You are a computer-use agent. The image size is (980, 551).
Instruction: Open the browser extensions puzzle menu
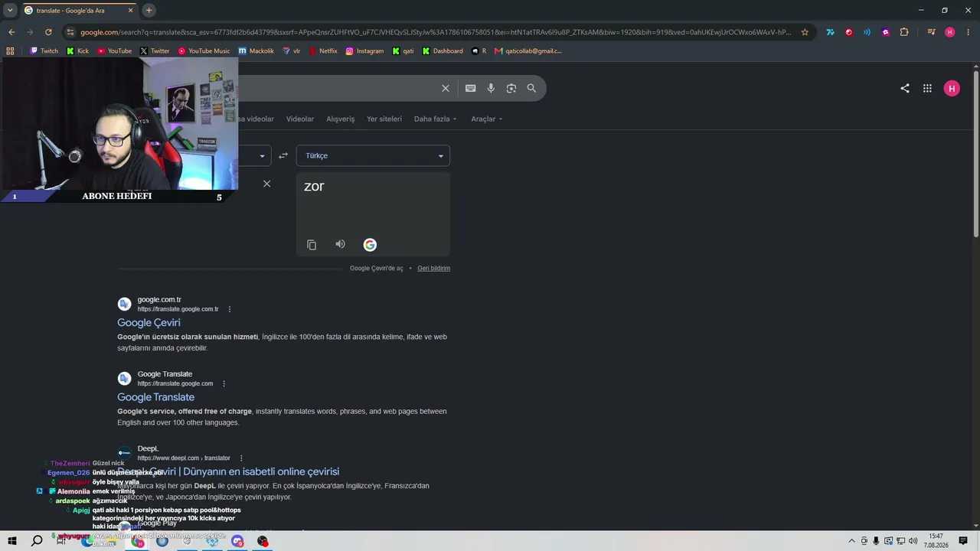pyautogui.click(x=904, y=32)
